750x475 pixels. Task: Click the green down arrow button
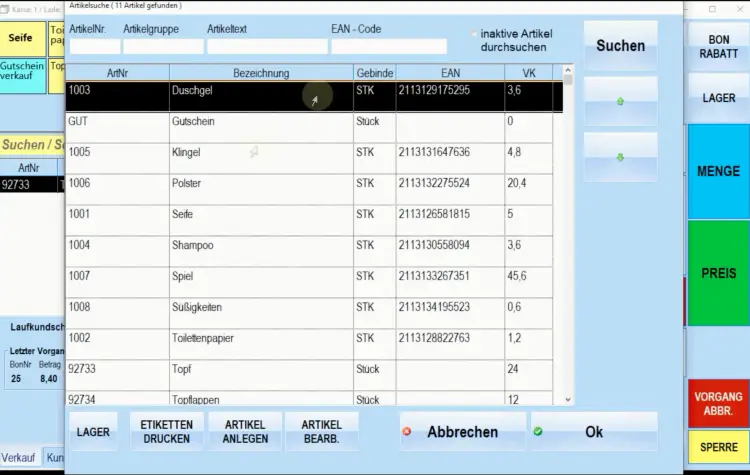pyautogui.click(x=620, y=157)
